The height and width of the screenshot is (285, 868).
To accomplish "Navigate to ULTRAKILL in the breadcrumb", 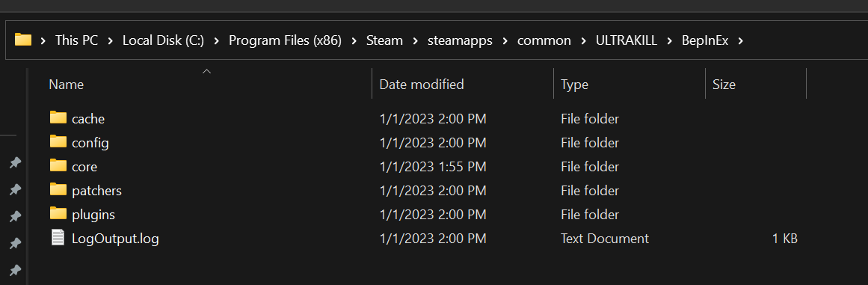I will (626, 40).
